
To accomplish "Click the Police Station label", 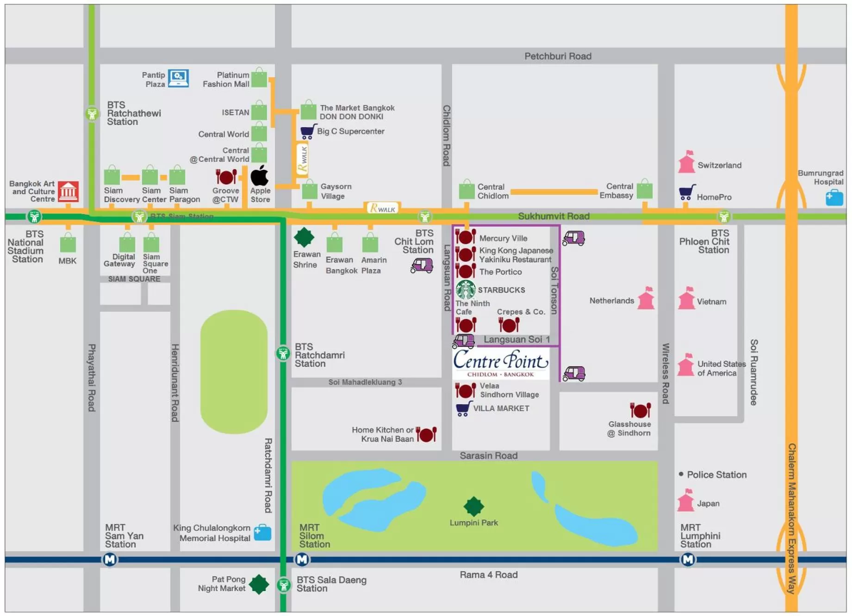I will point(716,474).
